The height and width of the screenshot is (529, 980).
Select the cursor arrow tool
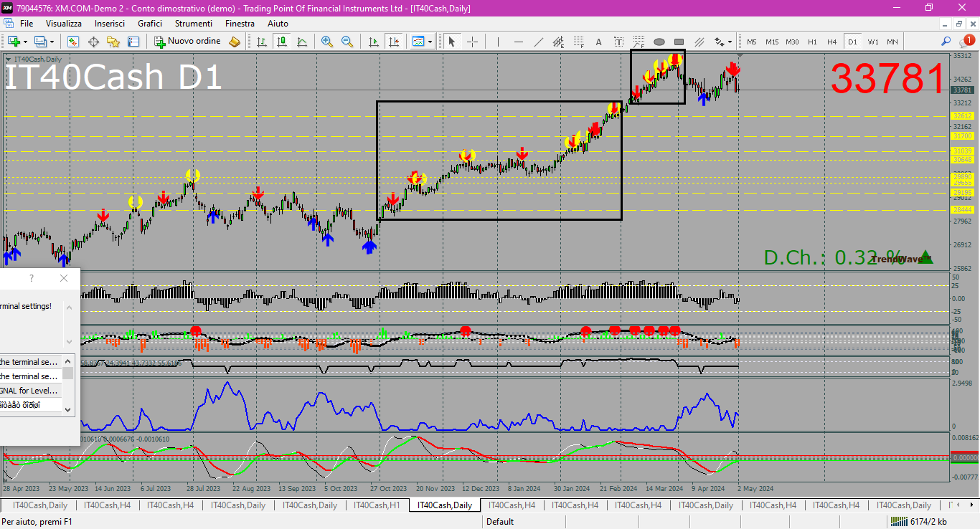(x=452, y=42)
